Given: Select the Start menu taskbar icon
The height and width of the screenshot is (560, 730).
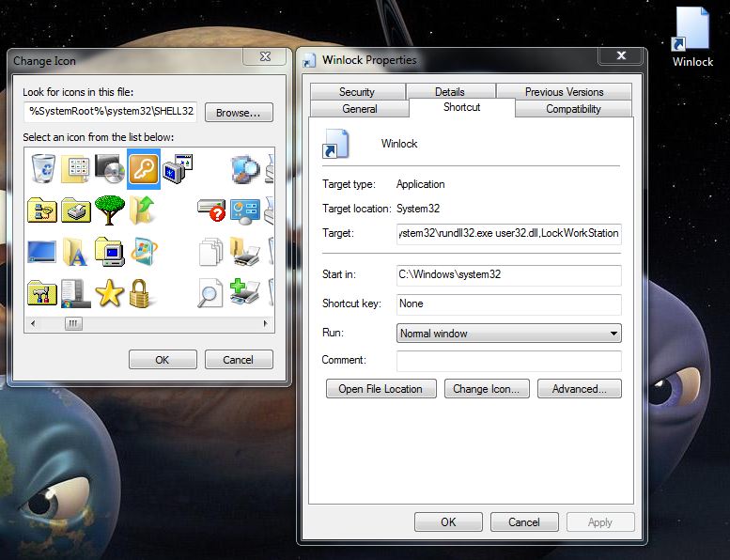Looking at the screenshot, I should tap(76, 294).
